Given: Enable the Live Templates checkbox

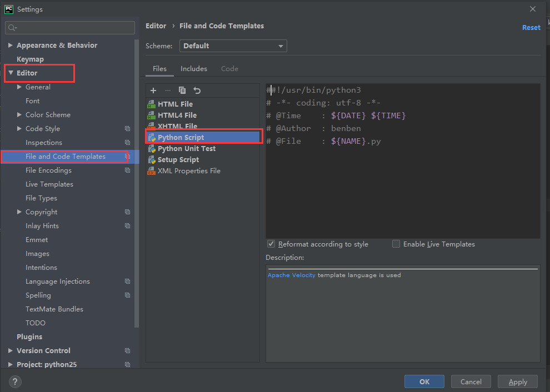Looking at the screenshot, I should click(396, 244).
